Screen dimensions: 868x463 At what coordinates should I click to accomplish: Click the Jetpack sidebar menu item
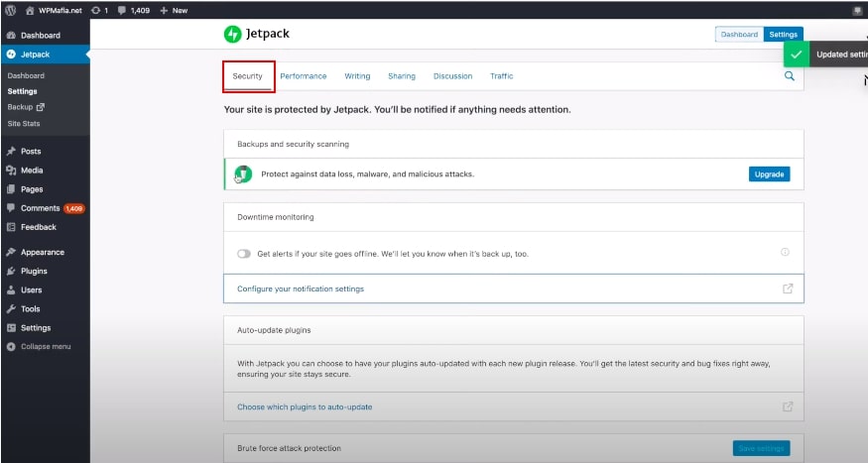[45, 55]
